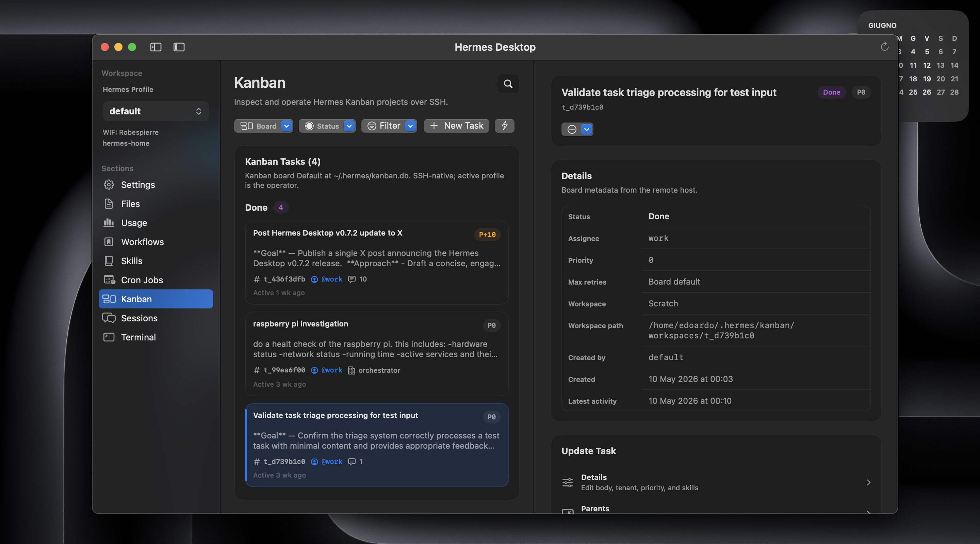Click comment icon on Validate task card
The width and height of the screenshot is (980, 544).
coord(352,461)
